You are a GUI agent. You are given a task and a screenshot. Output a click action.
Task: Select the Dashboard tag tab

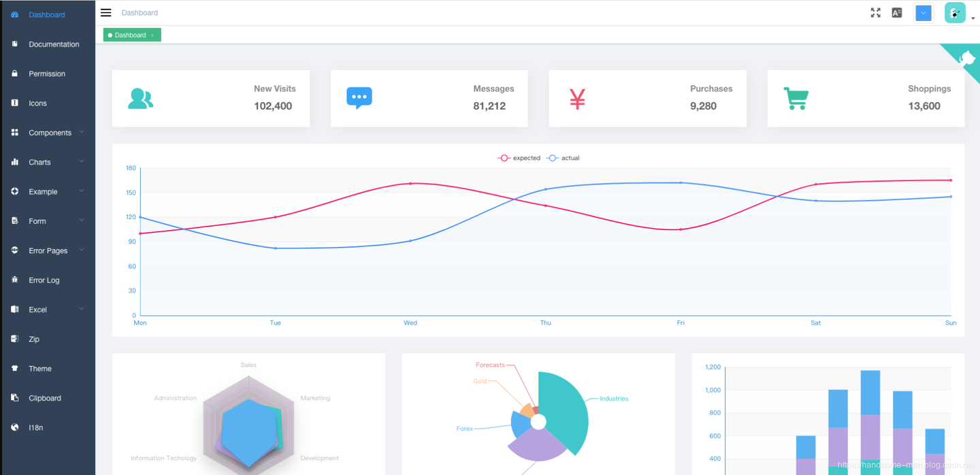coord(130,35)
